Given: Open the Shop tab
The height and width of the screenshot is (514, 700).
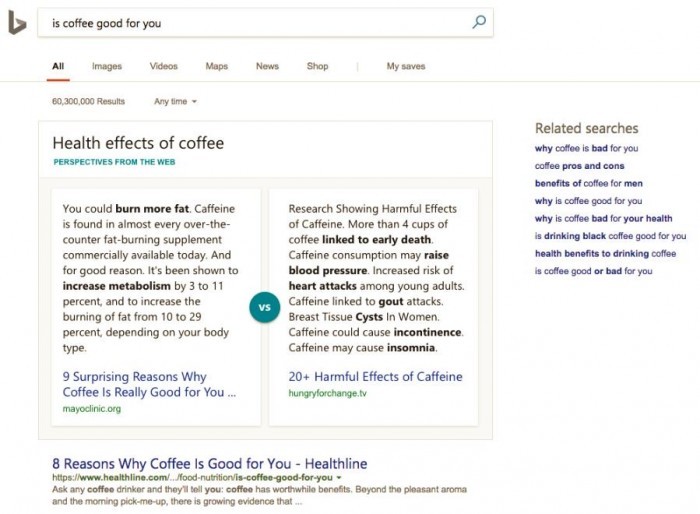Looking at the screenshot, I should 317,66.
